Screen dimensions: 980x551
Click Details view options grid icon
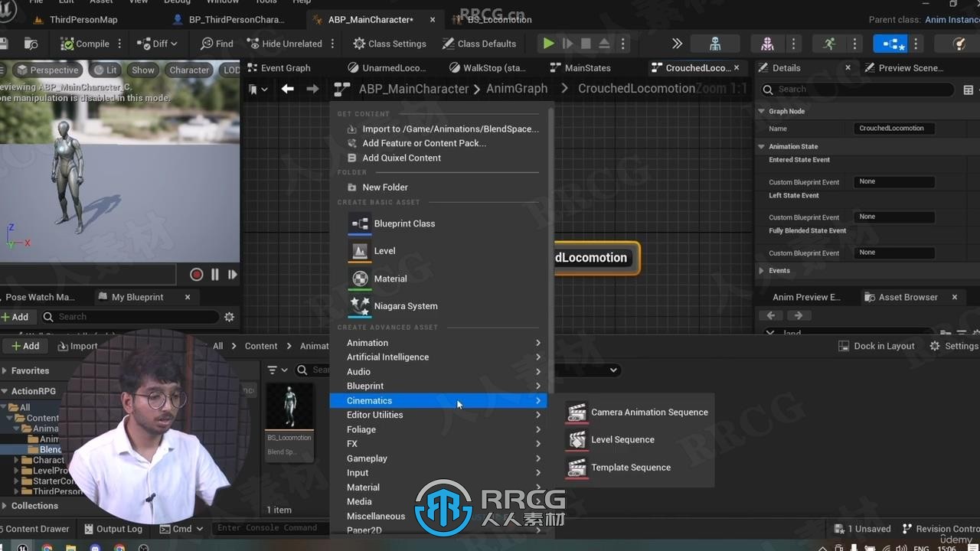tap(968, 90)
